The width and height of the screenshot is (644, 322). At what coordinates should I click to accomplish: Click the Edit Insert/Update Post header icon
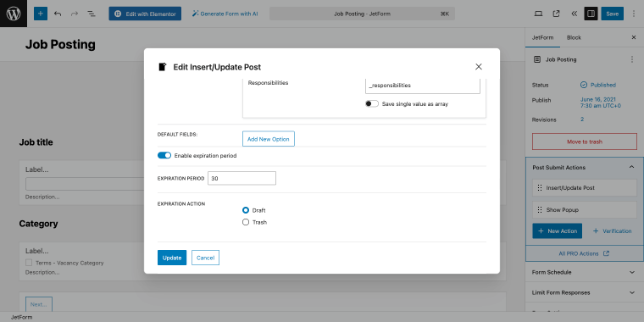pos(163,67)
